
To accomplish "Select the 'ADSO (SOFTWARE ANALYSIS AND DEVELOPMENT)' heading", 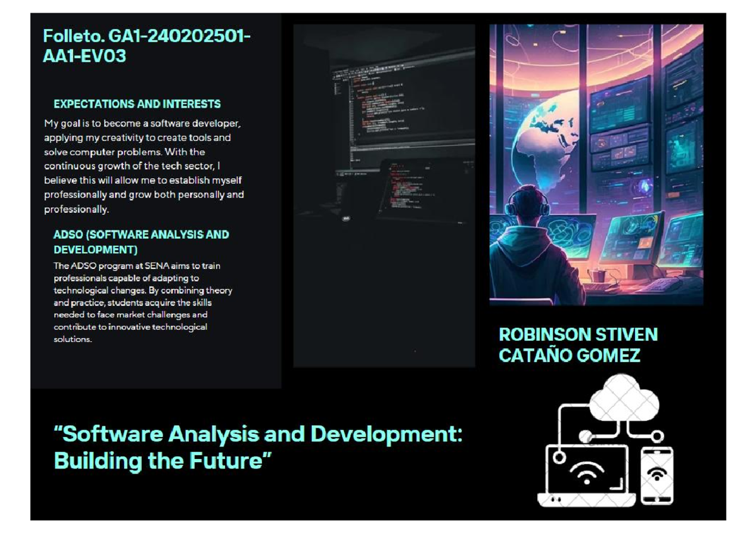I will click(x=141, y=242).
